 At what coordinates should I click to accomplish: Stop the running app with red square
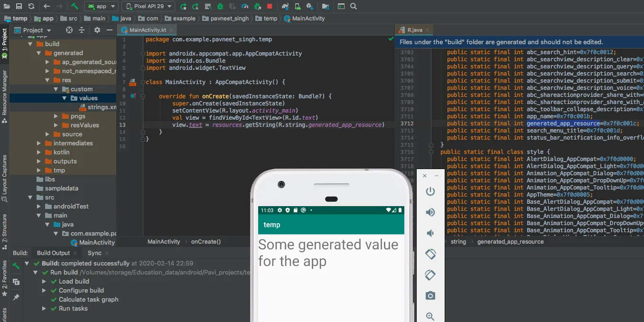click(x=270, y=6)
